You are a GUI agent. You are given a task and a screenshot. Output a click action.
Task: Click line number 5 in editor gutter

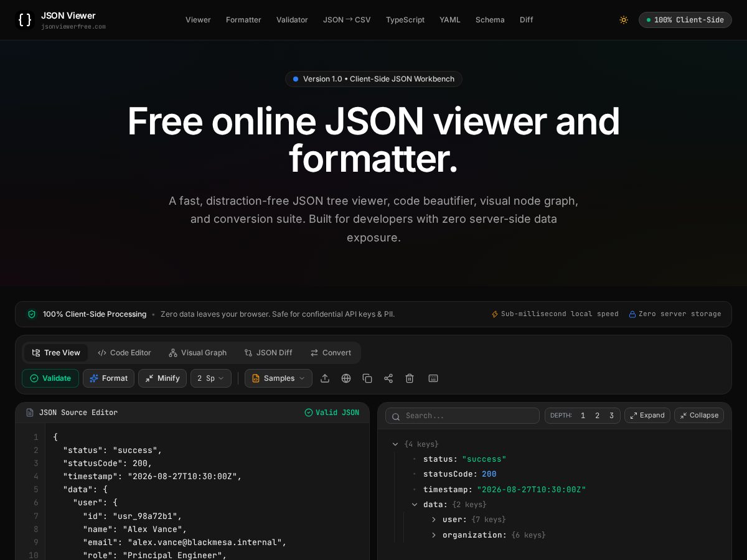point(36,490)
